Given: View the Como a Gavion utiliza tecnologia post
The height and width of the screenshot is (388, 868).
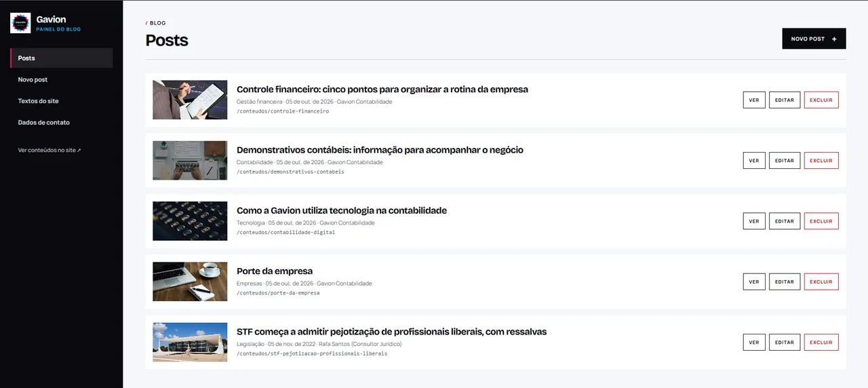Looking at the screenshot, I should [x=754, y=221].
